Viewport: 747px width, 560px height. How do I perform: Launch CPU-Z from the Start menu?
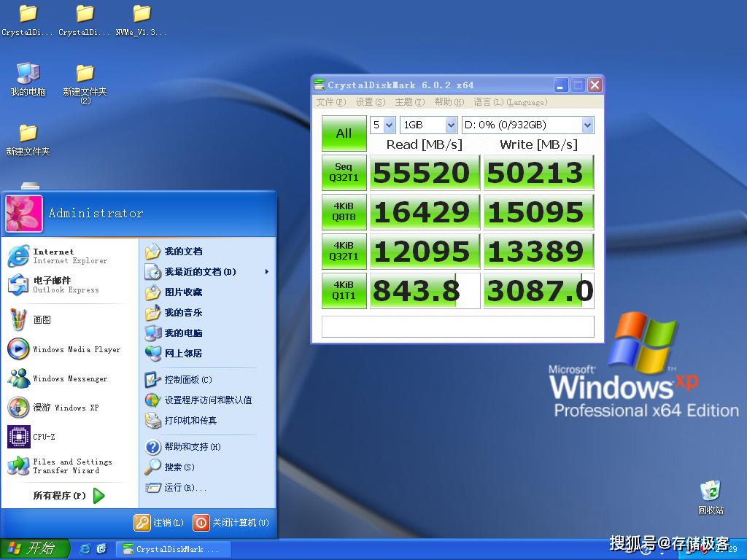[69, 437]
